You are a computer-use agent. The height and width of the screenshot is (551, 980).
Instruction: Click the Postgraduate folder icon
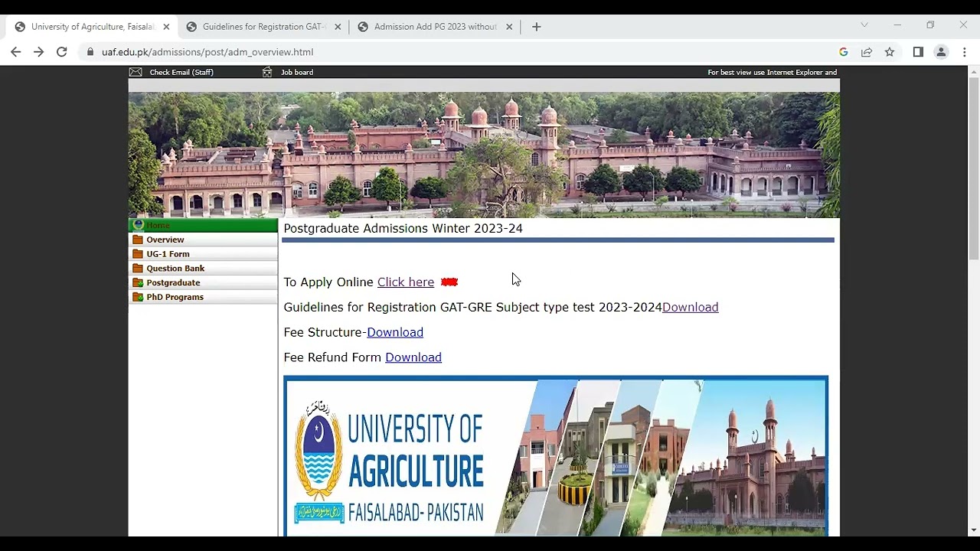pyautogui.click(x=138, y=282)
